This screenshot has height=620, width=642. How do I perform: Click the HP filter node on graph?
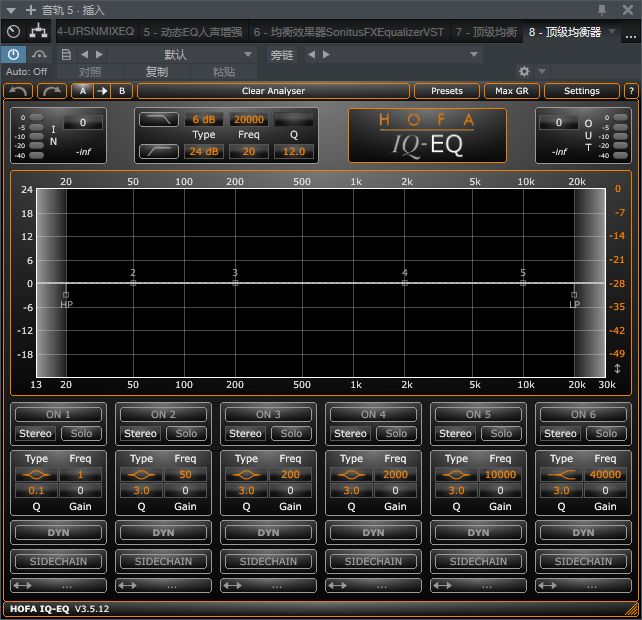(x=66, y=295)
